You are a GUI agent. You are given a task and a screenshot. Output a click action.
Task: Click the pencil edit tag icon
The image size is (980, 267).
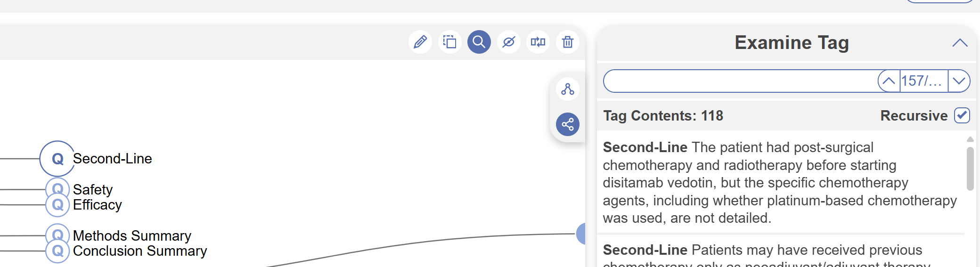[420, 42]
